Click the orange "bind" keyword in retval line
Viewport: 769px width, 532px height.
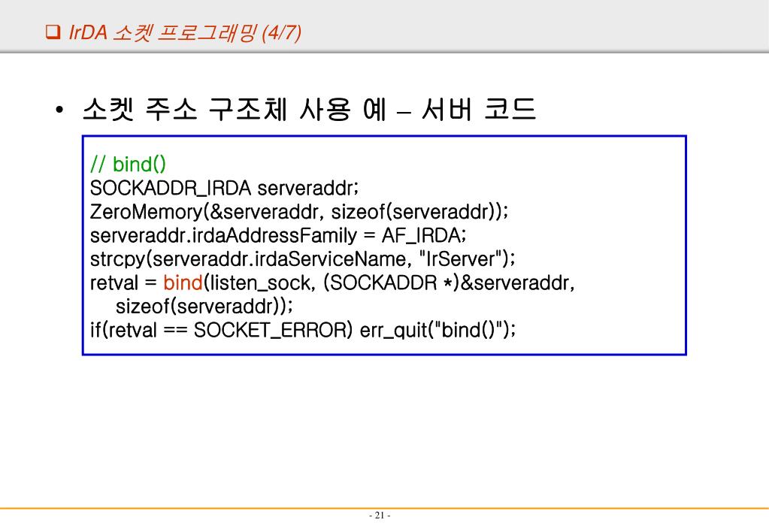click(x=183, y=283)
